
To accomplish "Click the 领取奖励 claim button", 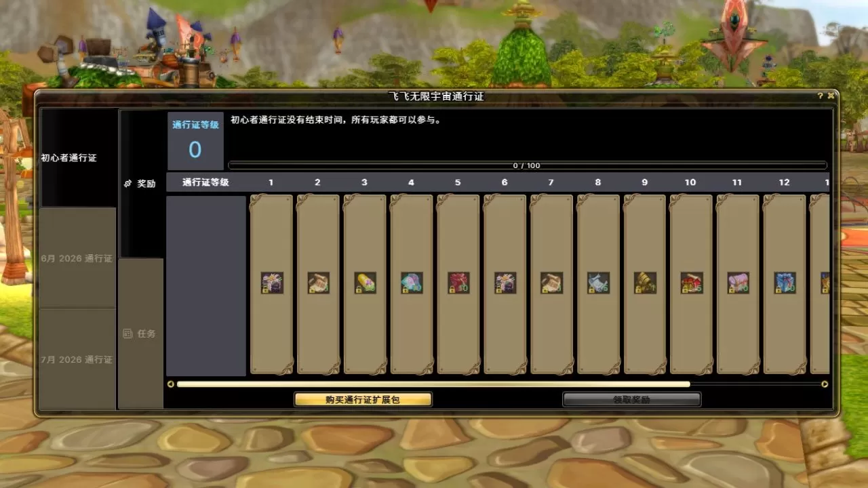I will pos(631,400).
